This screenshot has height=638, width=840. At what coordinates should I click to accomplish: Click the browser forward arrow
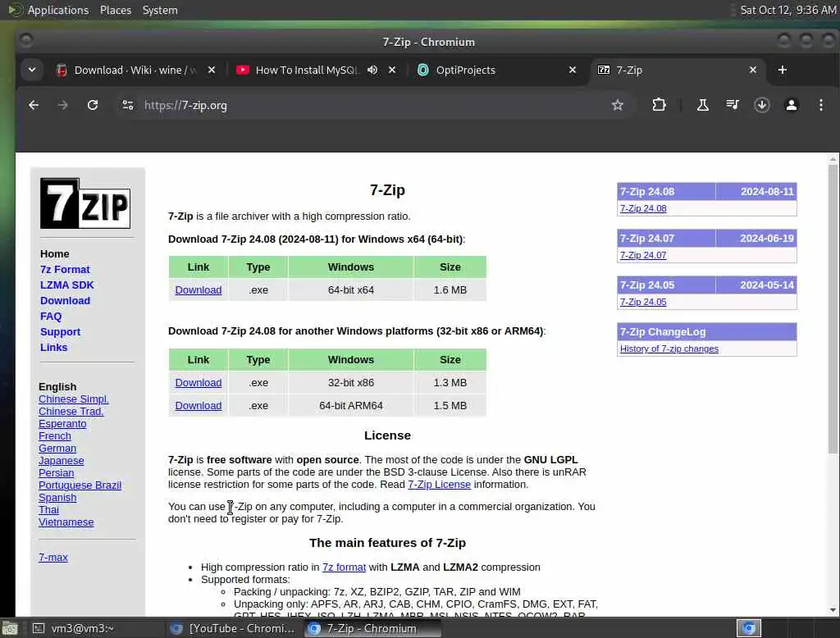point(62,106)
